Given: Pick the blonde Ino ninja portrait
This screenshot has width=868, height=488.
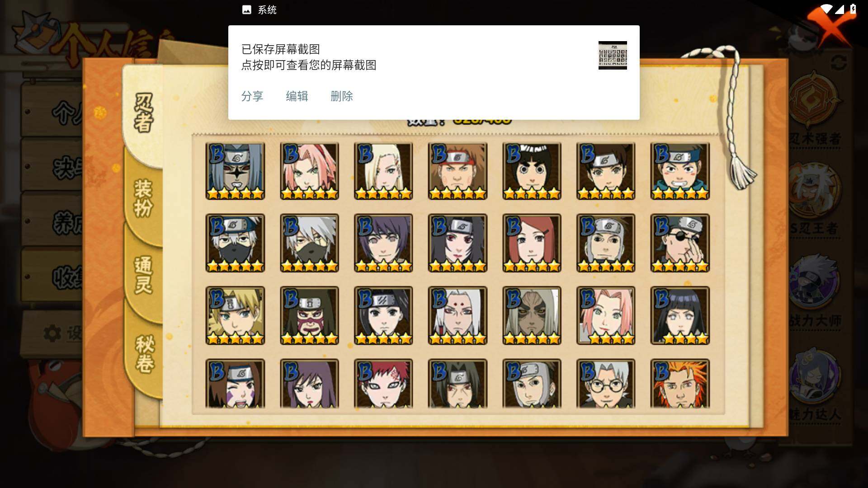Looking at the screenshot, I should 383,171.
